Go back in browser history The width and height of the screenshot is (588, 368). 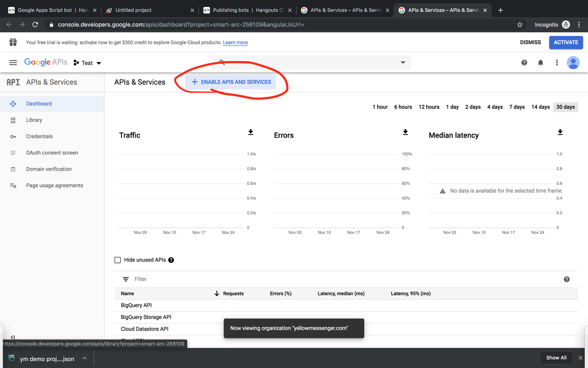[9, 25]
